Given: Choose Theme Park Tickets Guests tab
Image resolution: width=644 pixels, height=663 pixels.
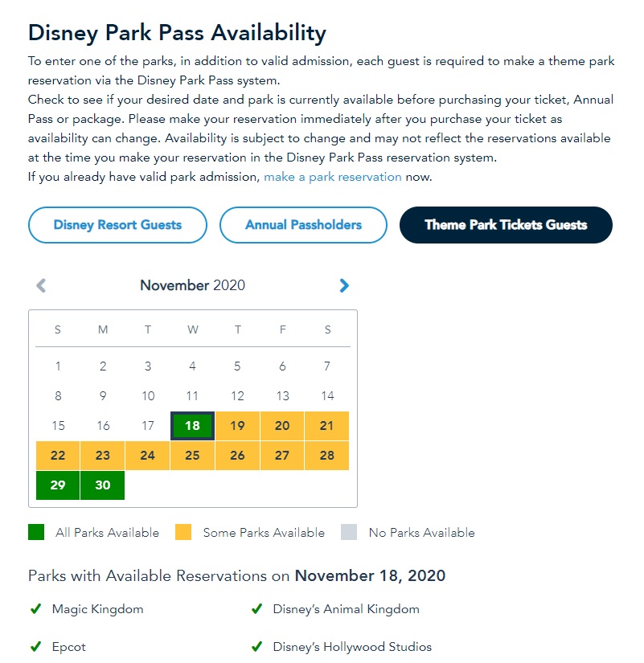Looking at the screenshot, I should click(x=506, y=225).
